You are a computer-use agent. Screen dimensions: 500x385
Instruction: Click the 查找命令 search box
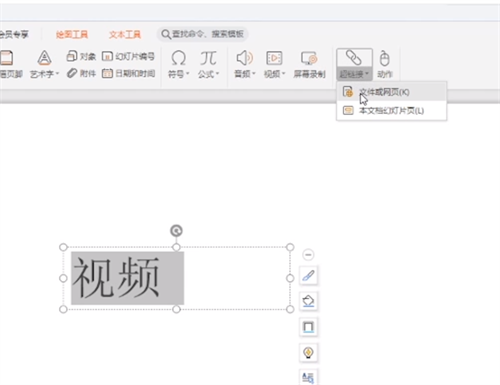(x=203, y=34)
